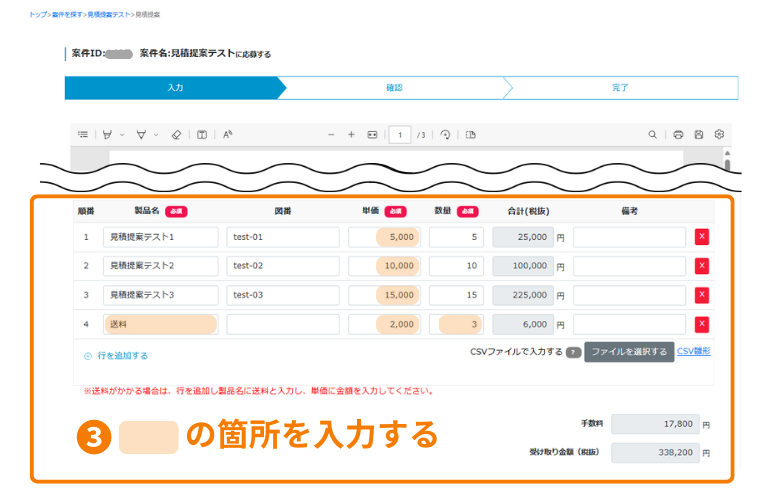Click product name field 見積提案テスト3
Viewport: 770px width, 500px height.
pyautogui.click(x=161, y=295)
